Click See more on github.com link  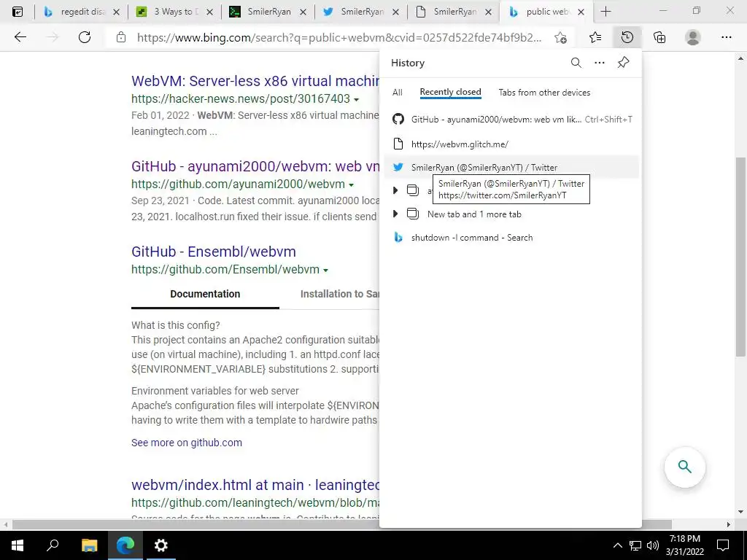pos(187,443)
